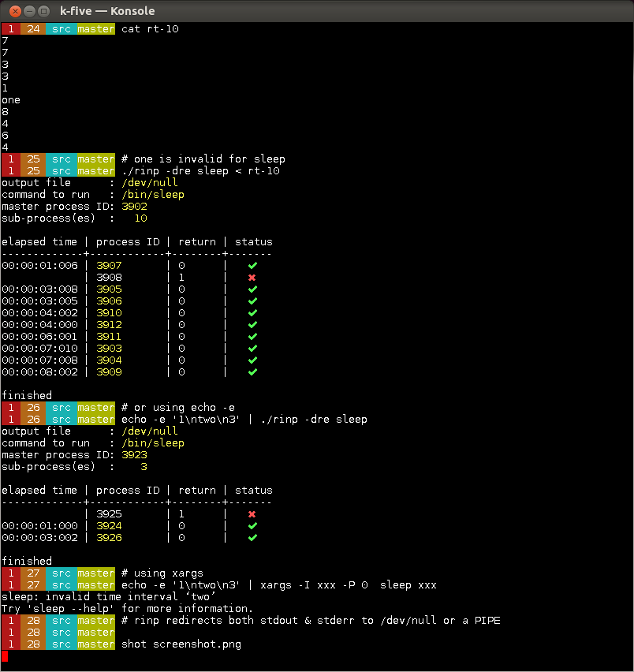Click the /dev/null output file path
The height and width of the screenshot is (672, 634).
tap(150, 182)
